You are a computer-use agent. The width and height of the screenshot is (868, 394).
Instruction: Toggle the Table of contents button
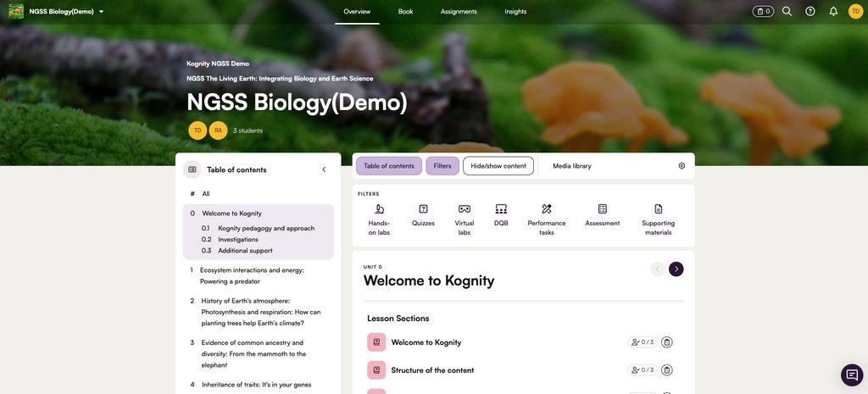click(388, 166)
